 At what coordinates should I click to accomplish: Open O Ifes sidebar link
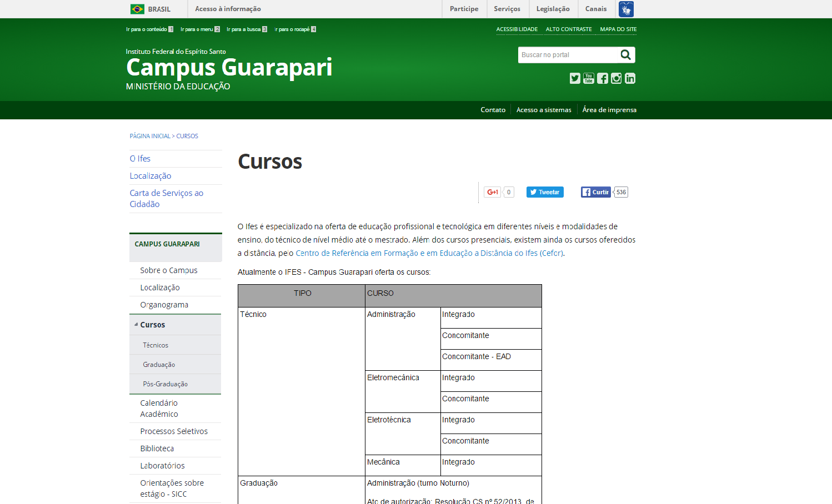pyautogui.click(x=140, y=159)
